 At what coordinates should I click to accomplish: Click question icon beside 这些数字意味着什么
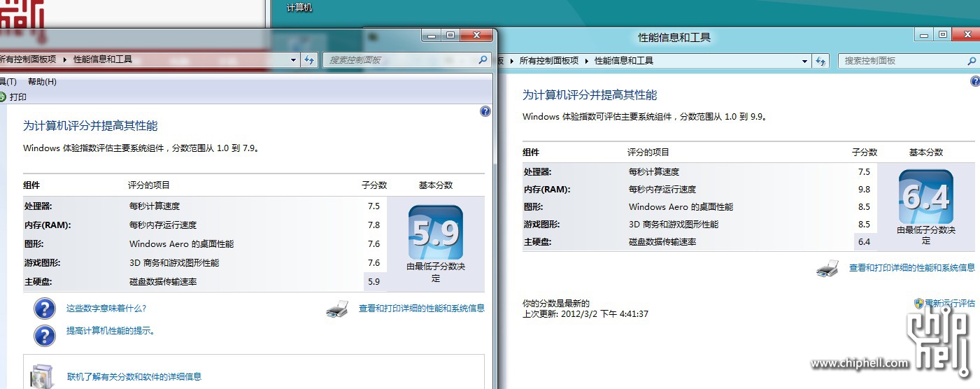coord(44,309)
